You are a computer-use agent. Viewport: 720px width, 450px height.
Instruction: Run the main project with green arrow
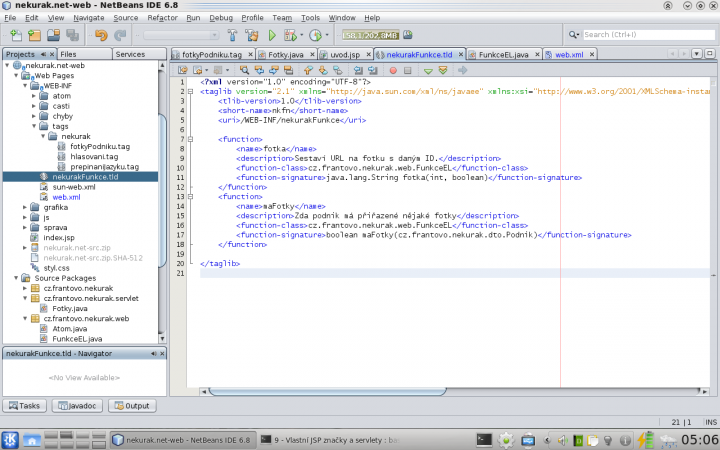[272, 35]
